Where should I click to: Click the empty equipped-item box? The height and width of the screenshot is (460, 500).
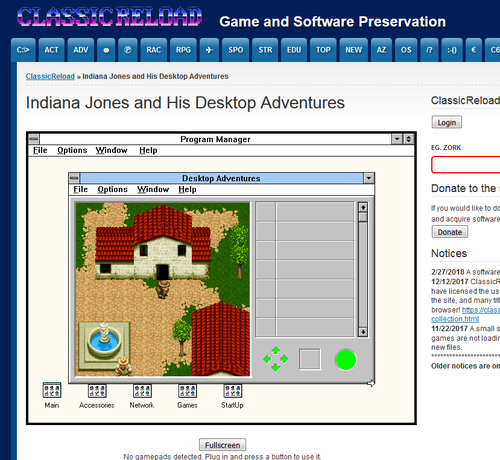coord(310,359)
